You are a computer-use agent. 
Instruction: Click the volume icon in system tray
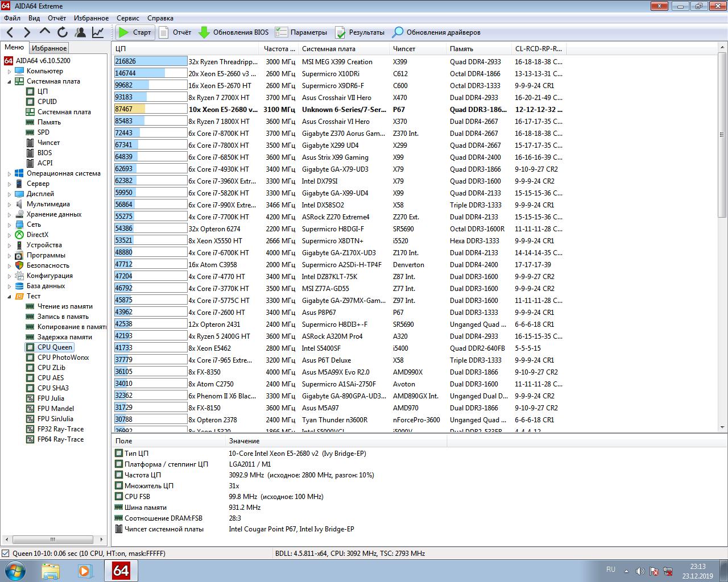(x=640, y=571)
